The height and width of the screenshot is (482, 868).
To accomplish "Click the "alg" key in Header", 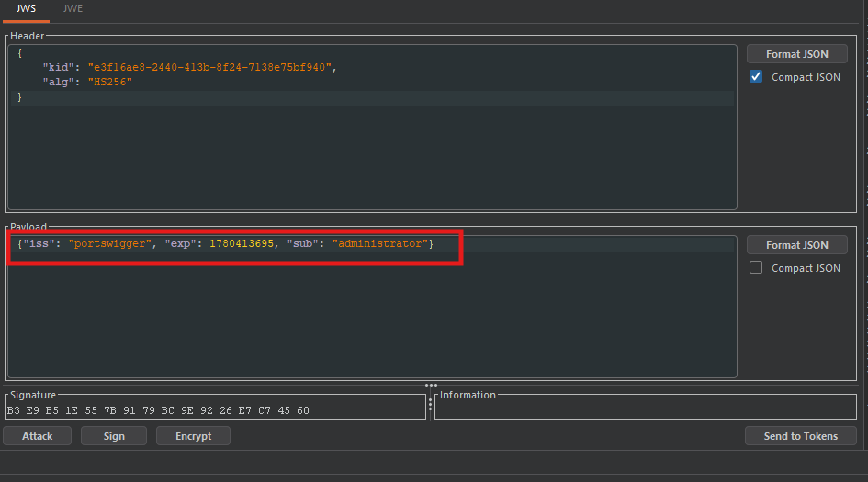I will pyautogui.click(x=58, y=82).
